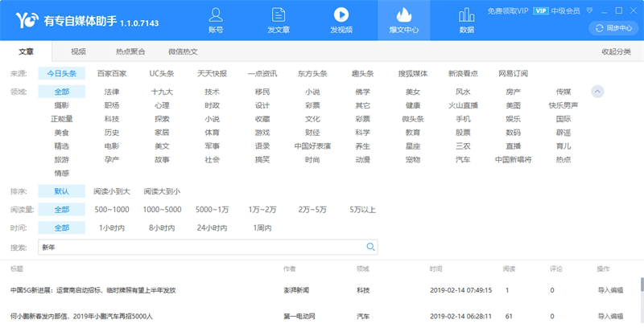Select 趣头条 as the source

(x=363, y=73)
